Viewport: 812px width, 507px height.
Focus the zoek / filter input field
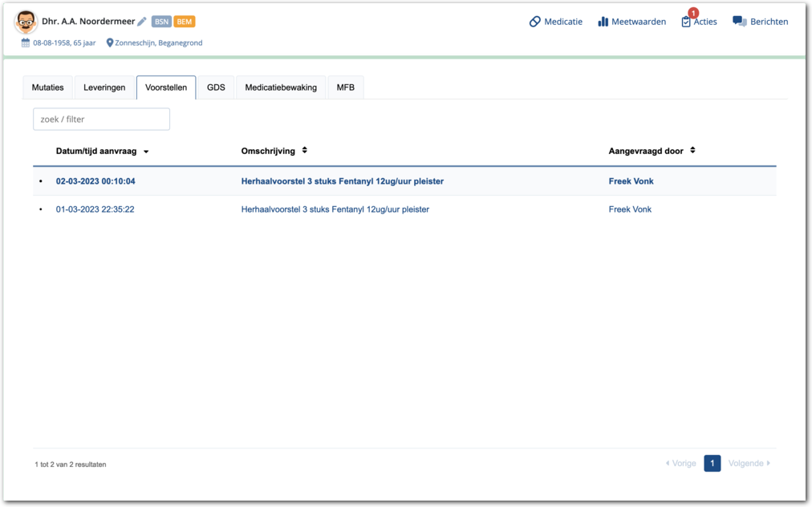(x=101, y=119)
